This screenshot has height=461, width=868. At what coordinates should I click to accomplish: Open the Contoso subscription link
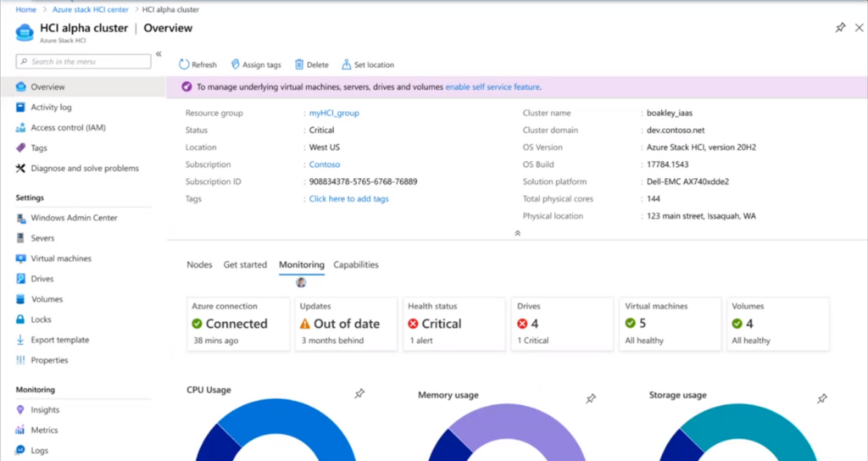pyautogui.click(x=325, y=164)
